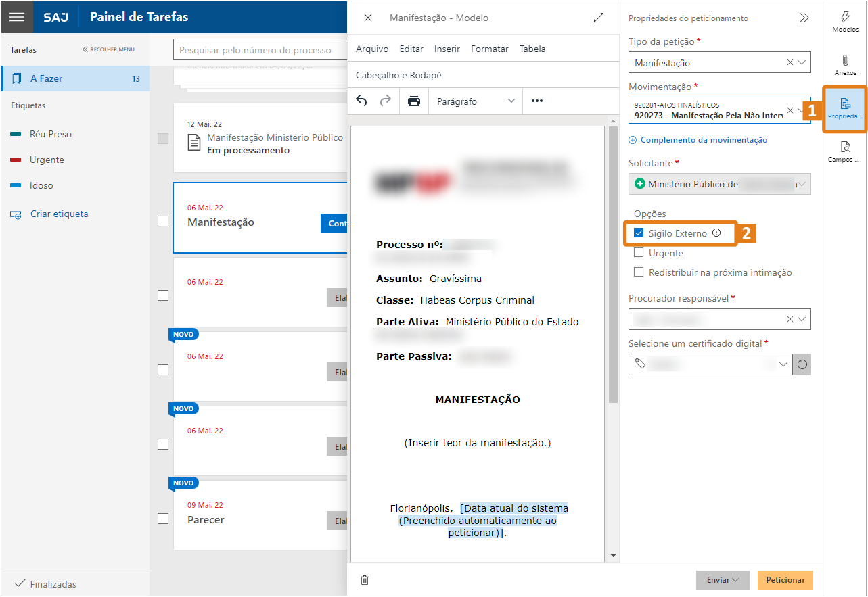
Task: Open the Parágrafo style dropdown
Action: coord(476,101)
